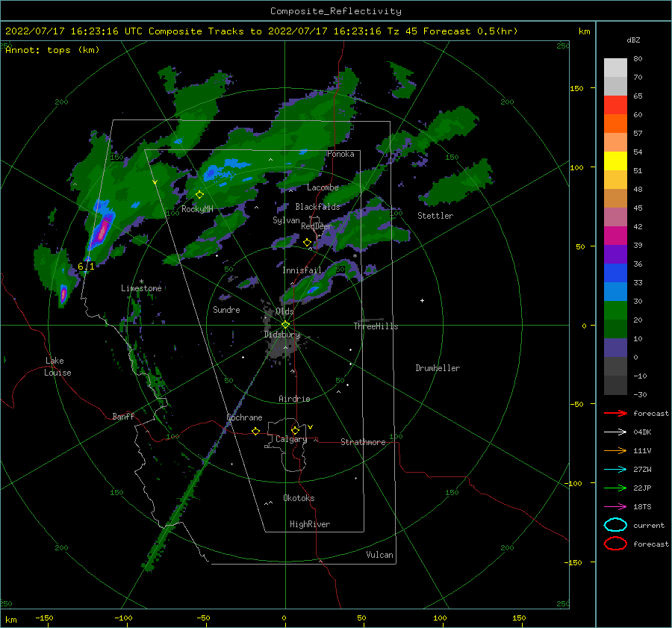Select the 0 dBZ purple color swatch
This screenshot has width=672, height=628.
(615, 348)
